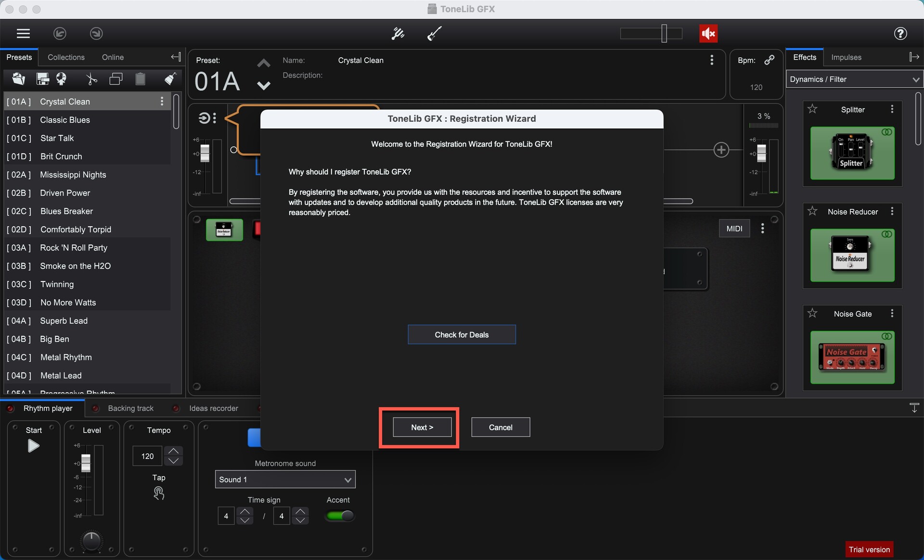924x560 pixels.
Task: Open the tuner fork icon
Action: [x=398, y=33]
